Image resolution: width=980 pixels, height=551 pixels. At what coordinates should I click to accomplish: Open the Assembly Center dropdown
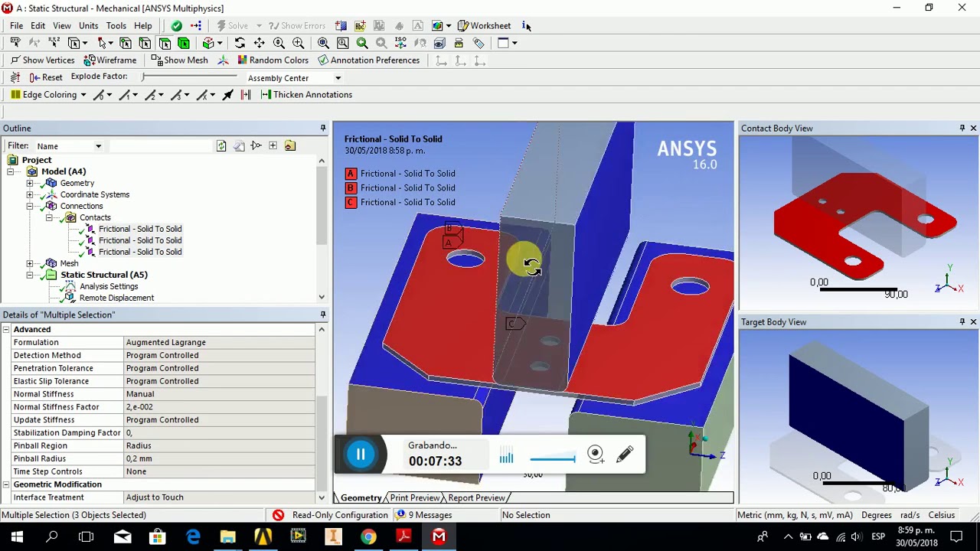338,78
